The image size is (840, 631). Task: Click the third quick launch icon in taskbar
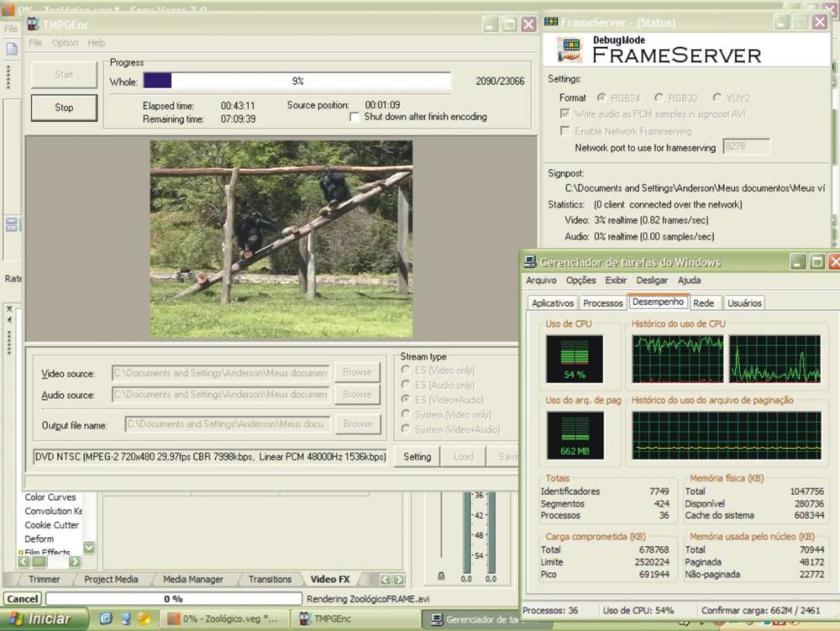(x=144, y=618)
